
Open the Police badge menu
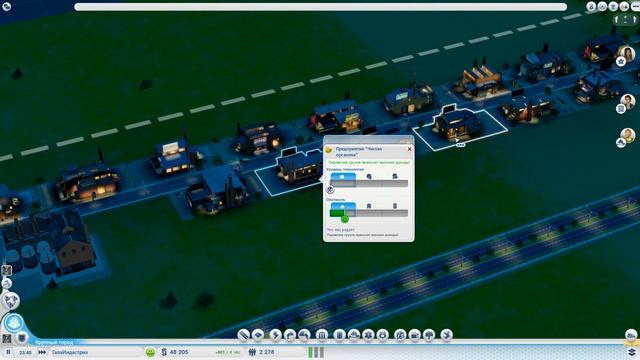tap(383, 335)
